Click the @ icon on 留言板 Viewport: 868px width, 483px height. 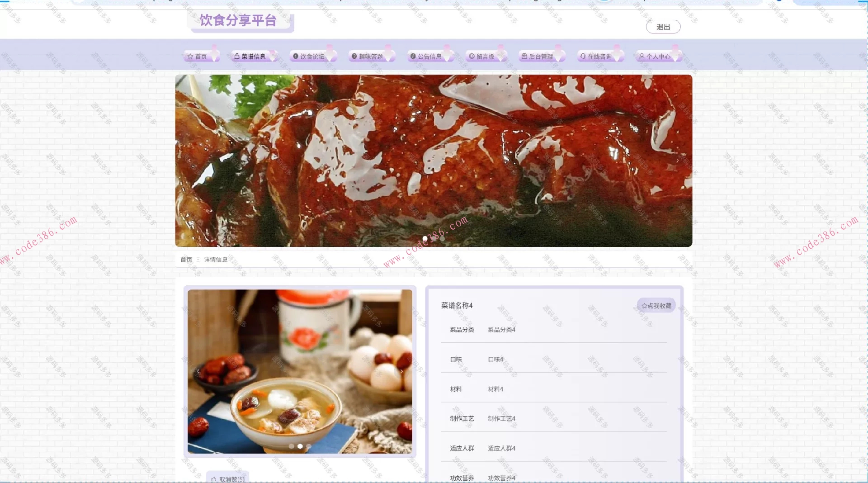pyautogui.click(x=472, y=56)
